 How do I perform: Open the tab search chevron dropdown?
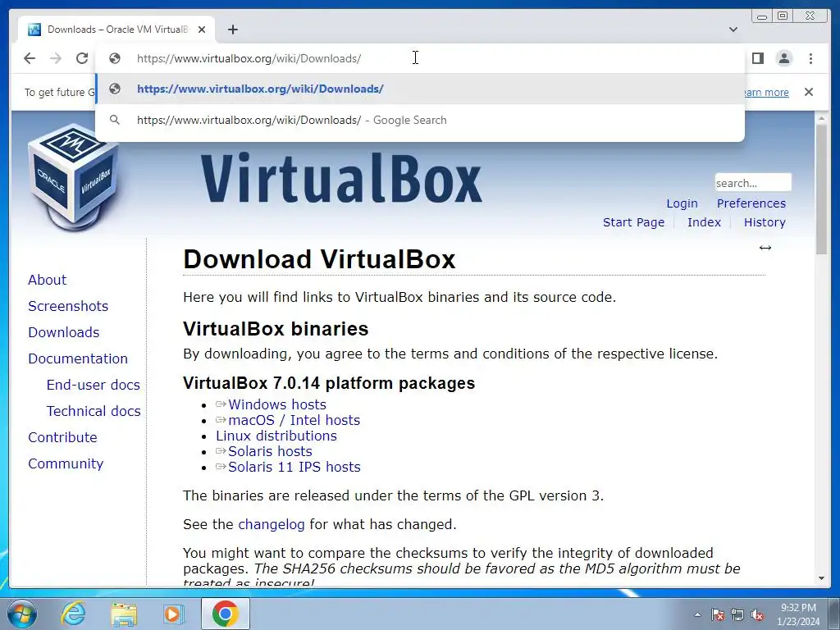(733, 30)
